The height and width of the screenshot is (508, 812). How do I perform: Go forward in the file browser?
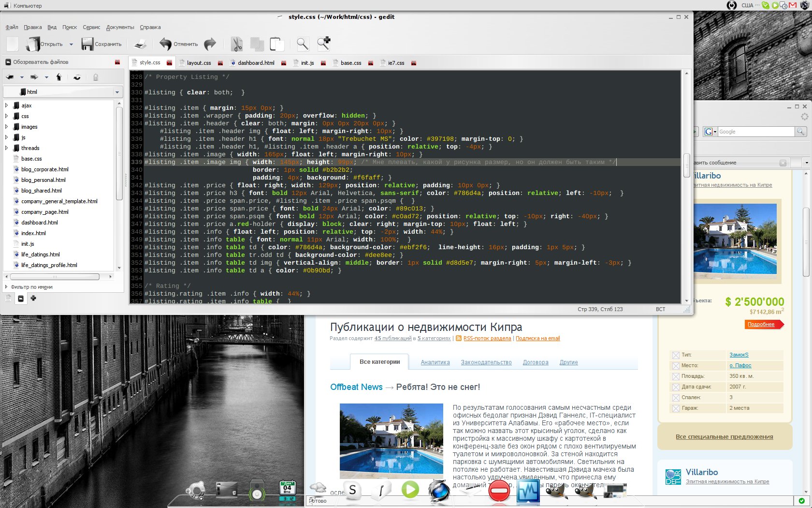point(34,77)
